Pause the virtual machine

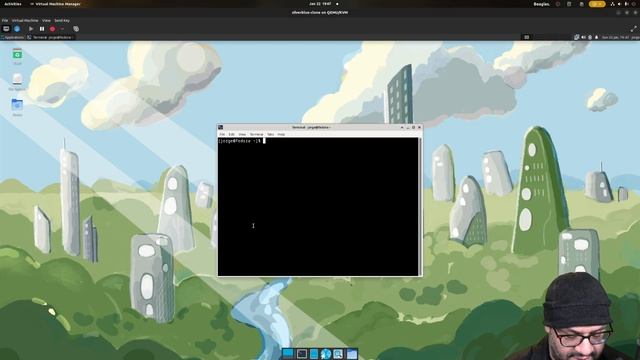coord(42,29)
